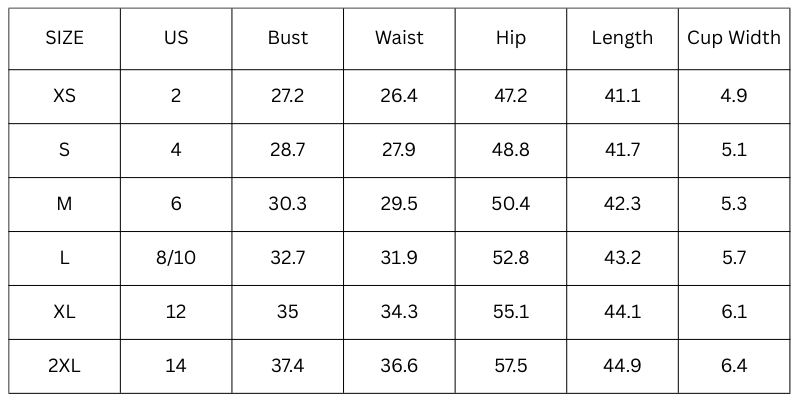Select bust value 35 in XL row

(x=288, y=312)
